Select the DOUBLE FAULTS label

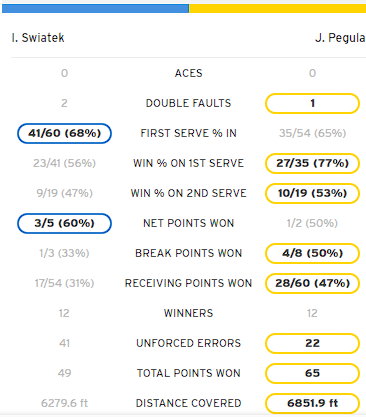(188, 103)
